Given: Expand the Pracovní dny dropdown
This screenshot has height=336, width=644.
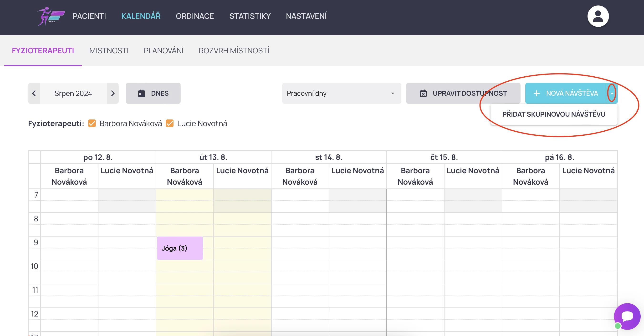Looking at the screenshot, I should pyautogui.click(x=341, y=93).
